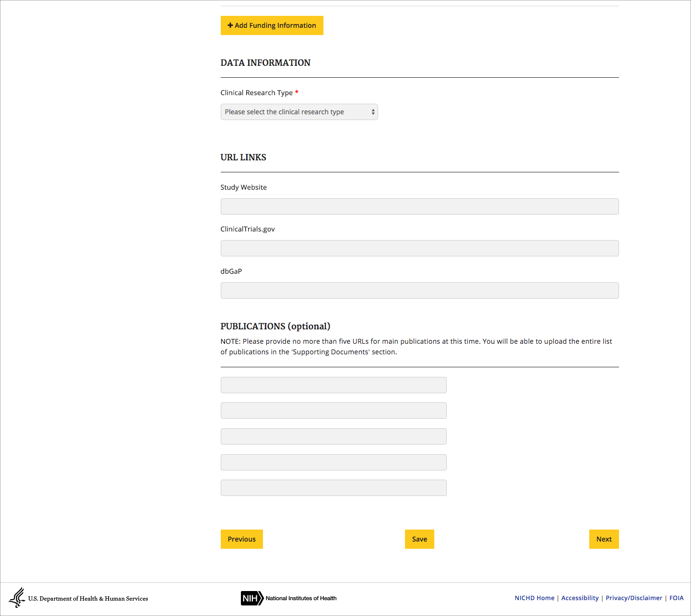Click the fourth publication URL field
The width and height of the screenshot is (691, 616).
(x=334, y=462)
